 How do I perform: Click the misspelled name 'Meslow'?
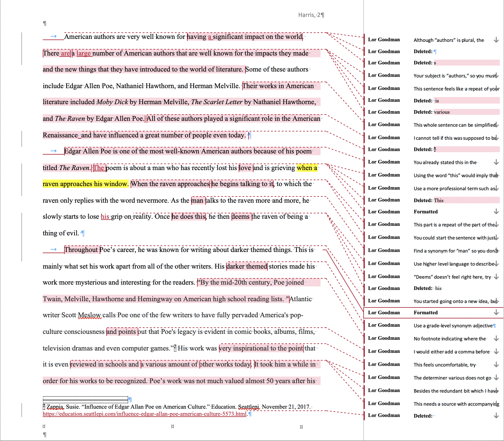(89, 315)
